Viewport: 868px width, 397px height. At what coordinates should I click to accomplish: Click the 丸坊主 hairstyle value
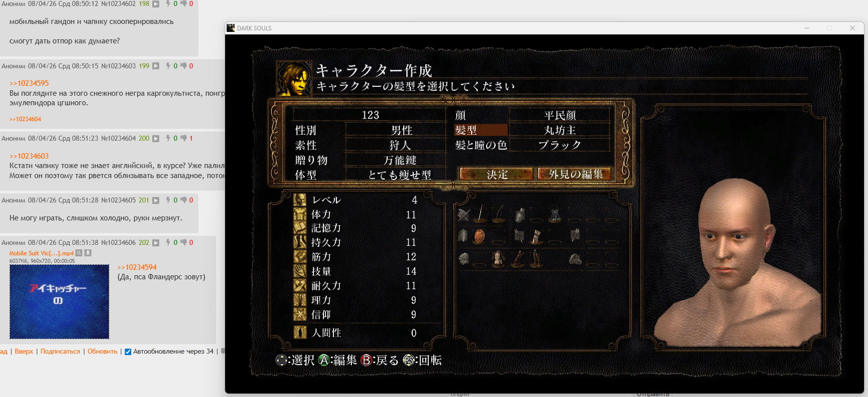(560, 130)
